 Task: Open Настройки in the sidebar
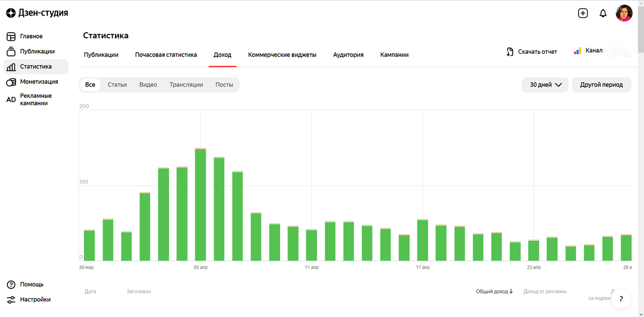coord(35,299)
